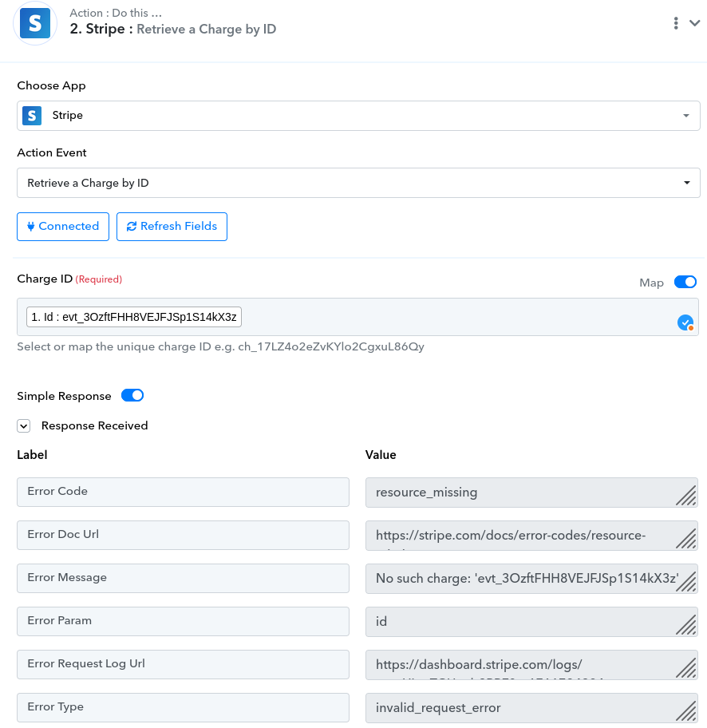This screenshot has width=707, height=728.
Task: Collapse the Stripe action step chevron
Action: 694,23
